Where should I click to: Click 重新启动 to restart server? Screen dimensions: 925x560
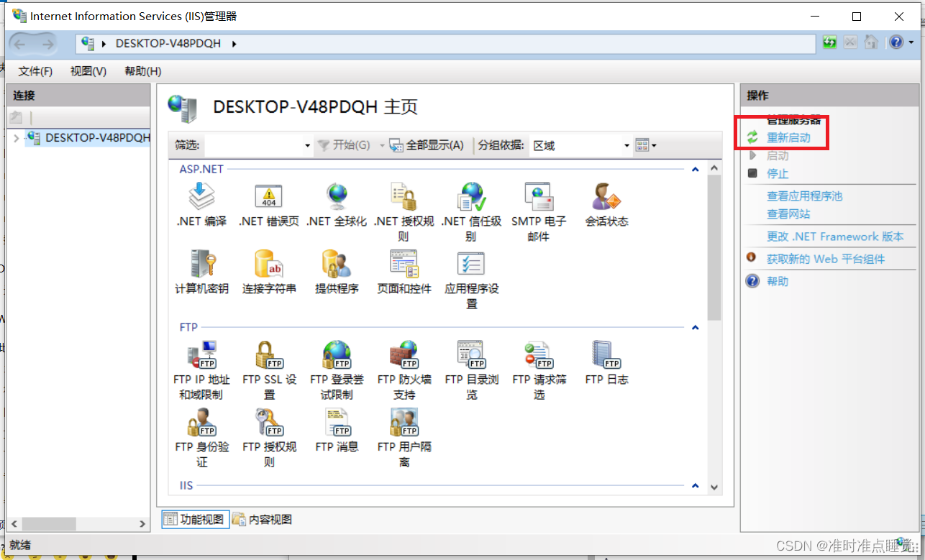tap(788, 138)
